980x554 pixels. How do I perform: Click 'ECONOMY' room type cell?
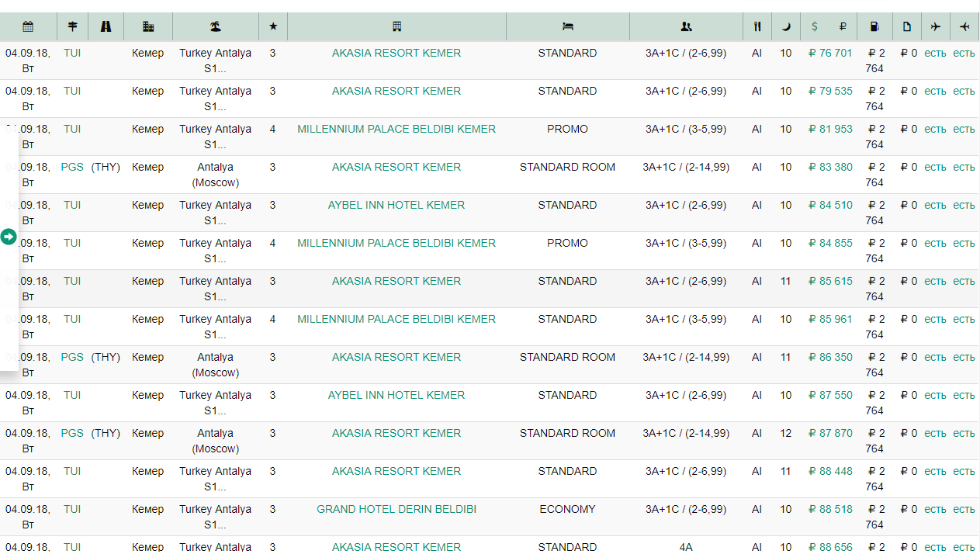click(567, 509)
